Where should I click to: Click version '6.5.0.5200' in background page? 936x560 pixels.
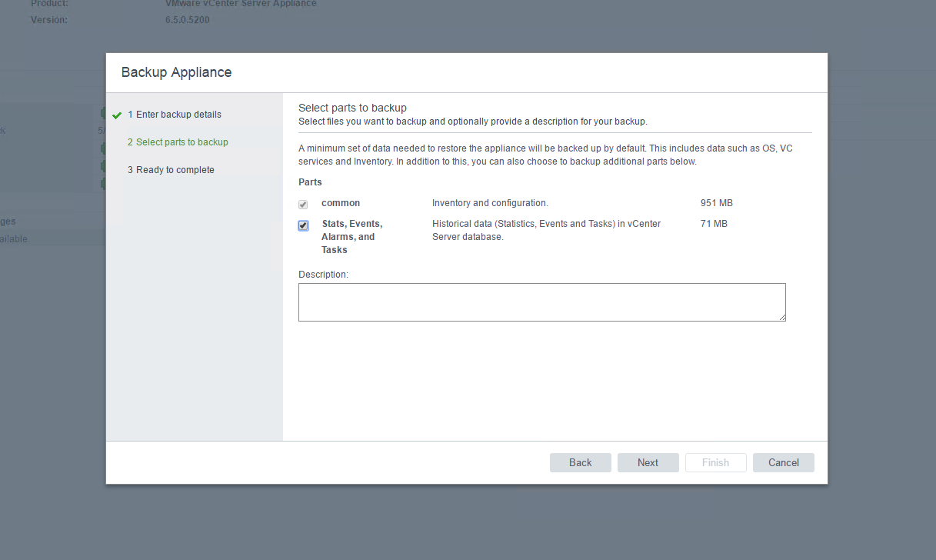[x=188, y=19]
